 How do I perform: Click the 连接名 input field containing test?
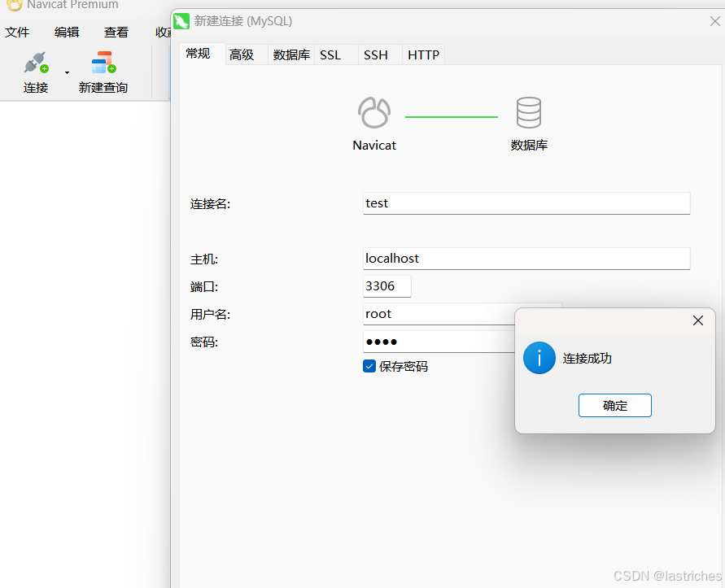526,203
